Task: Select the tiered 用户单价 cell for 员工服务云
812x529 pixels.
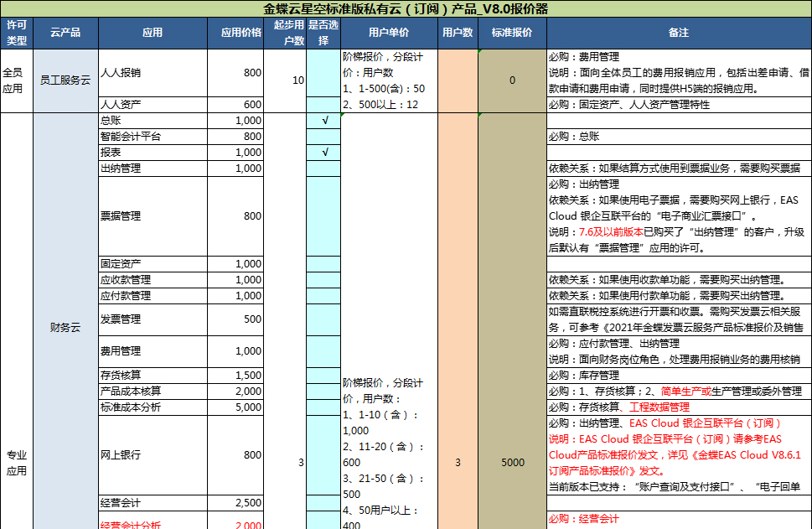Action: [390, 80]
